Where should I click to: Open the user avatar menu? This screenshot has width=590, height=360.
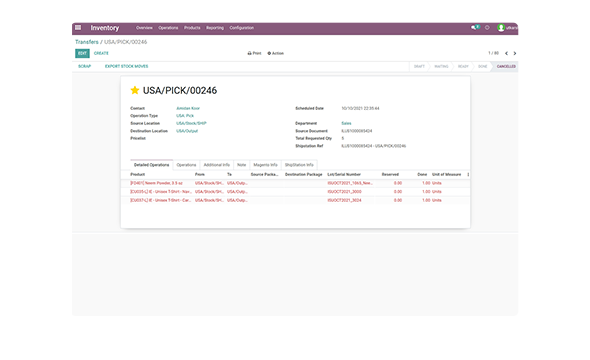(507, 28)
